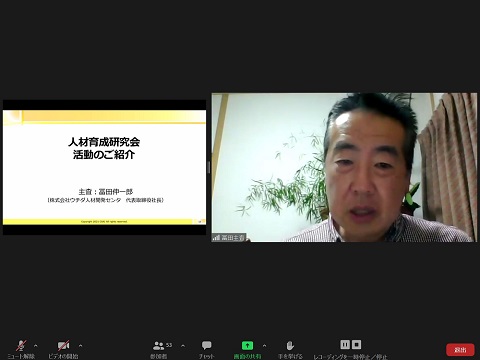Click the green share screen icon
The image size is (480, 360).
tap(247, 345)
